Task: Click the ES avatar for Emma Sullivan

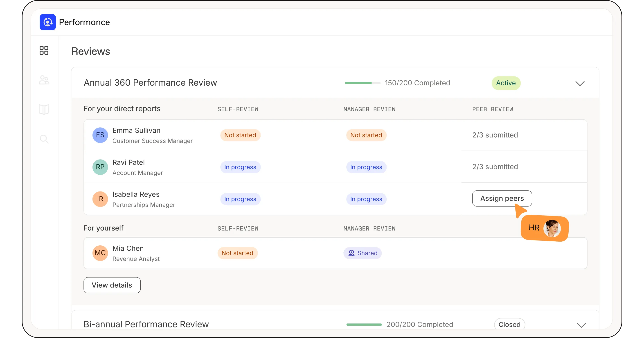Action: tap(100, 135)
